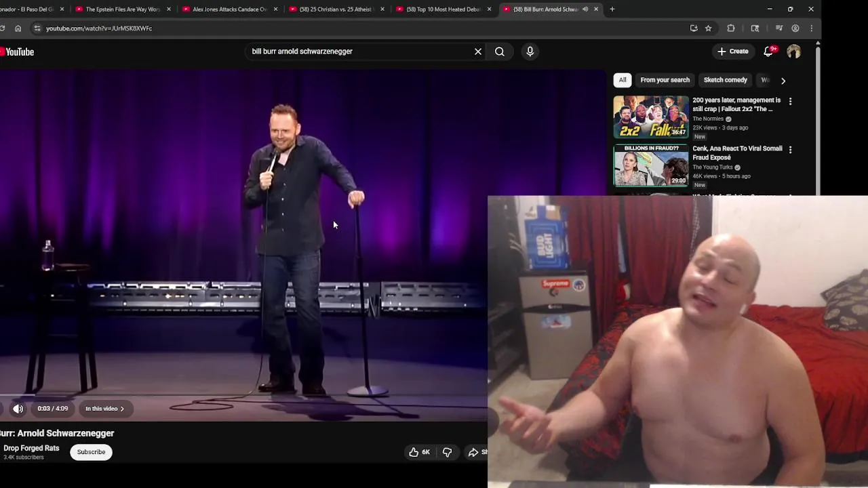Show more filter chips with arrow
The width and height of the screenshot is (868, 488).
coord(783,81)
